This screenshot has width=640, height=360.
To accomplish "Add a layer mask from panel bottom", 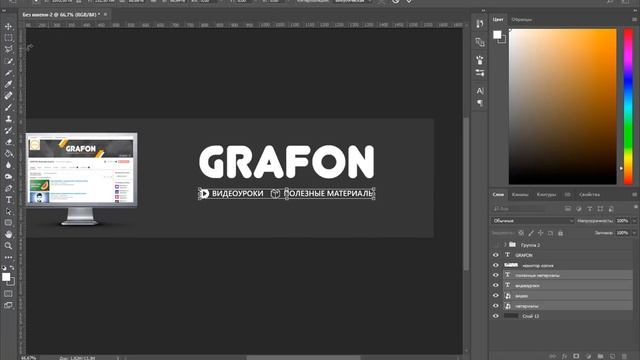I will (576, 356).
